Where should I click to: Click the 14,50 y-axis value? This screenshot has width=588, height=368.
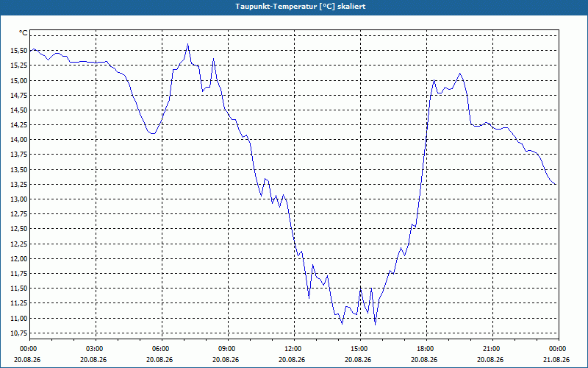click(x=19, y=110)
